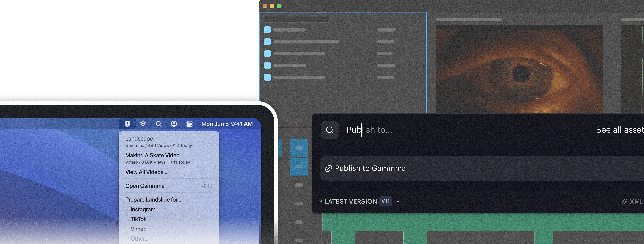Screen dimensions: 644x244
Task: Click the orange close window button
Action: 265,6
